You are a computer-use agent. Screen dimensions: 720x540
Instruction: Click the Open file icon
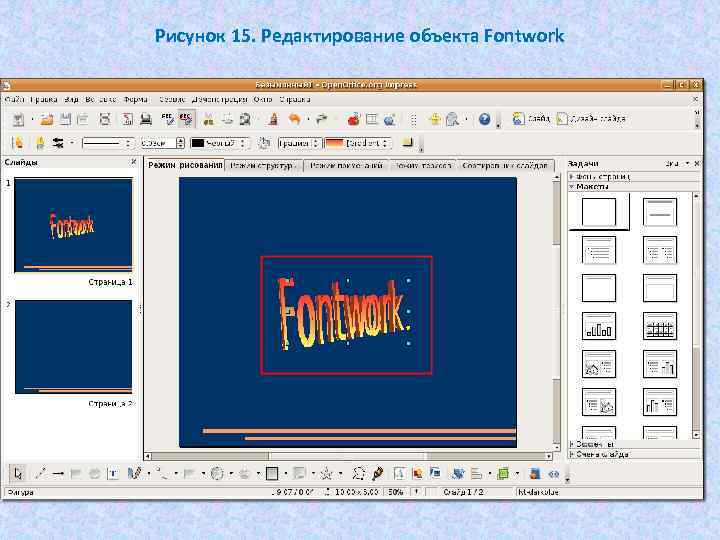47,119
